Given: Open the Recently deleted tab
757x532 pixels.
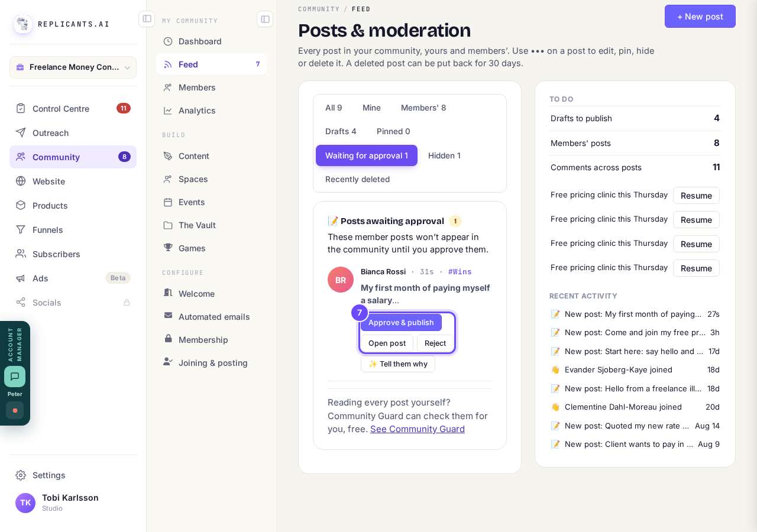Looking at the screenshot, I should tap(357, 179).
